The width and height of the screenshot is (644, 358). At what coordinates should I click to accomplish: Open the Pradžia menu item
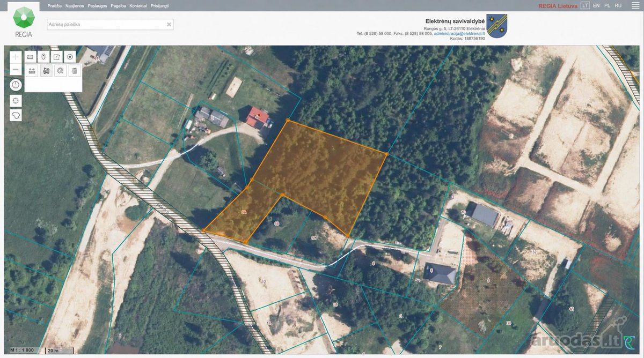(x=55, y=5)
